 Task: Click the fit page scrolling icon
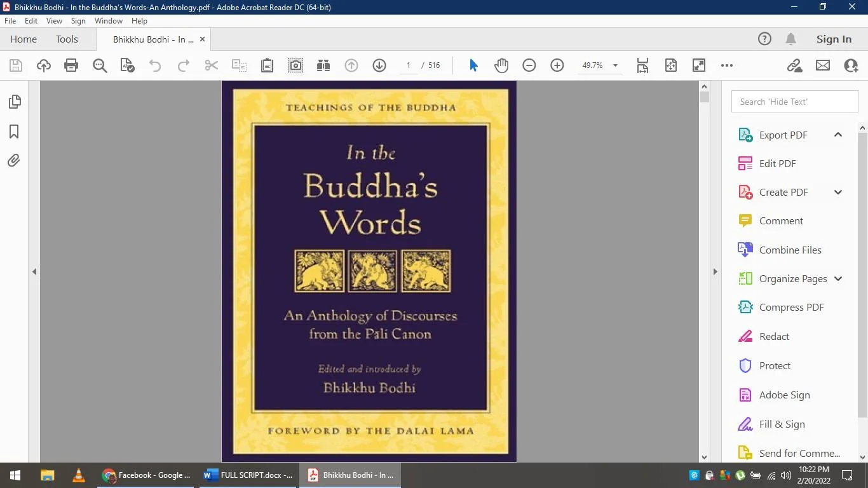coord(642,65)
